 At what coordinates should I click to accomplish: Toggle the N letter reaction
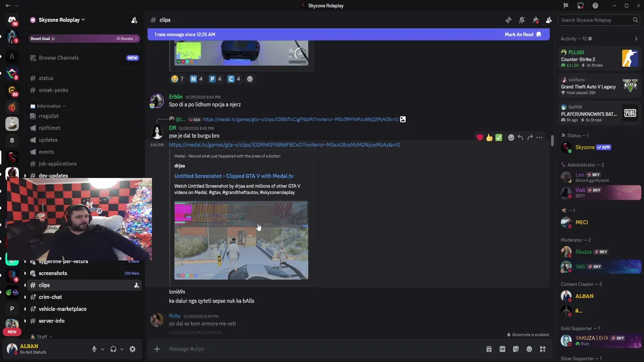pyautogui.click(x=196, y=79)
